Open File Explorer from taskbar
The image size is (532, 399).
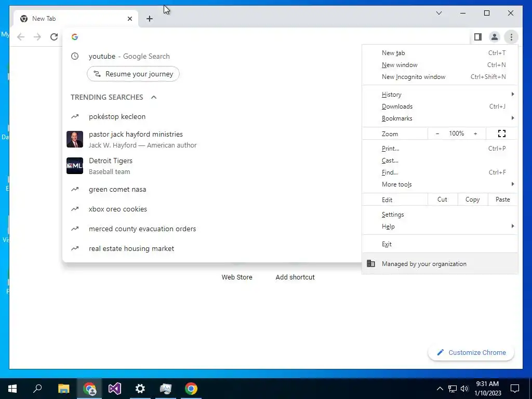click(x=63, y=389)
